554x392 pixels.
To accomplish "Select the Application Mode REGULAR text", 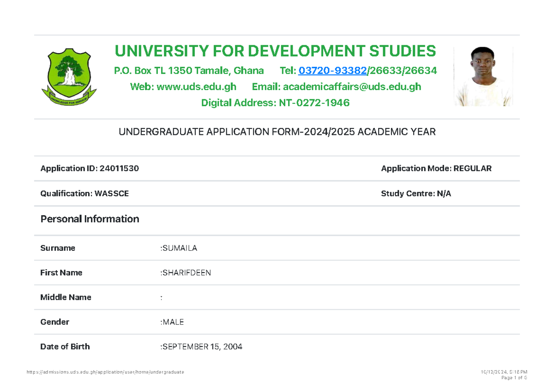I will pos(436,169).
